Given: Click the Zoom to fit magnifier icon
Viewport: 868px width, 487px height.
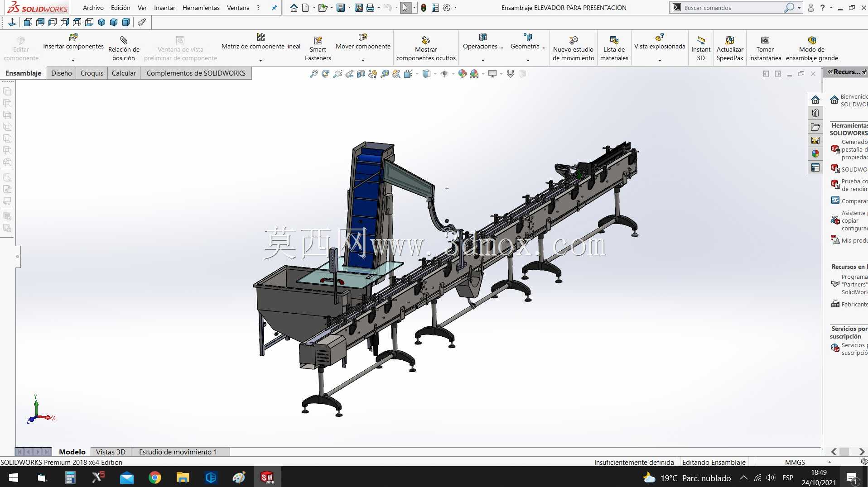Looking at the screenshot, I should pos(313,74).
